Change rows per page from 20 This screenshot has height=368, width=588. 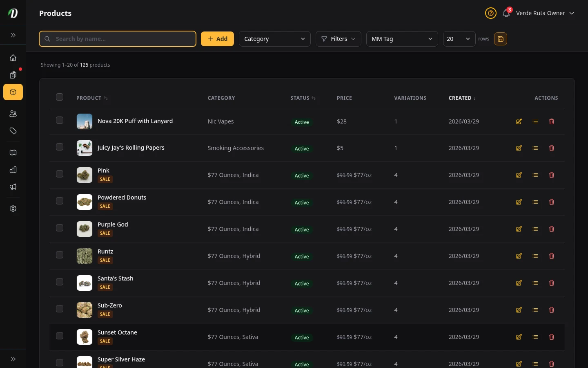coord(459,39)
